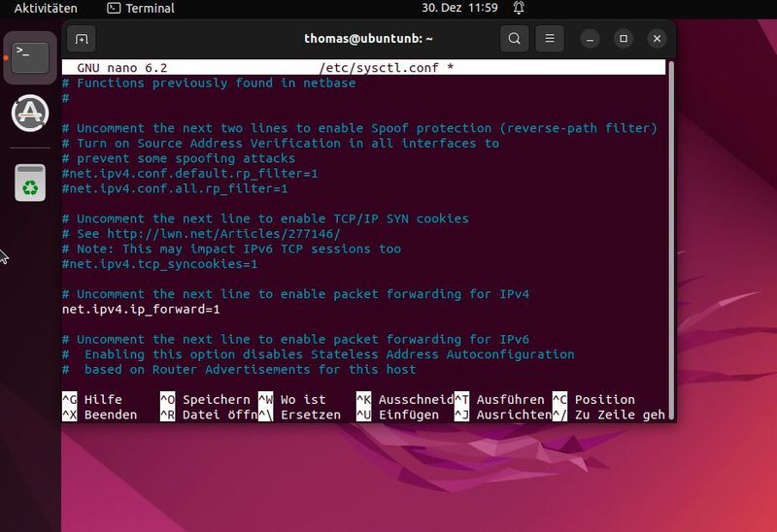
Task: Open the terminal hamburger menu
Action: click(x=550, y=39)
